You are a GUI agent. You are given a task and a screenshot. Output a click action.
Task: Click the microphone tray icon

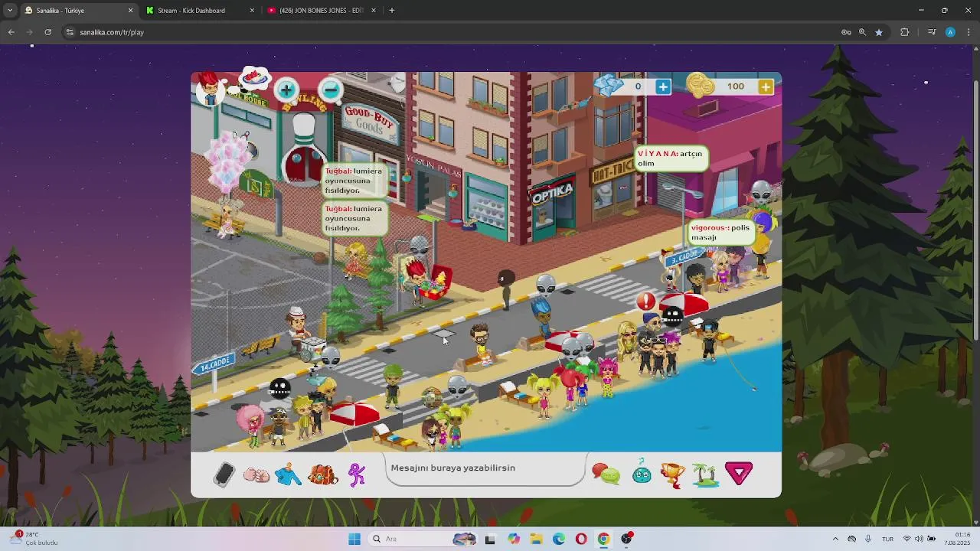[x=868, y=539]
